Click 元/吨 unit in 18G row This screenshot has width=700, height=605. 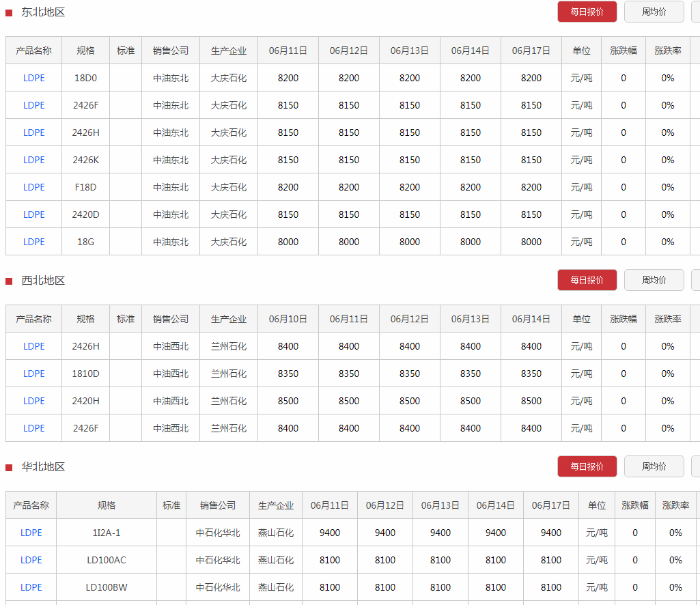[x=581, y=242]
